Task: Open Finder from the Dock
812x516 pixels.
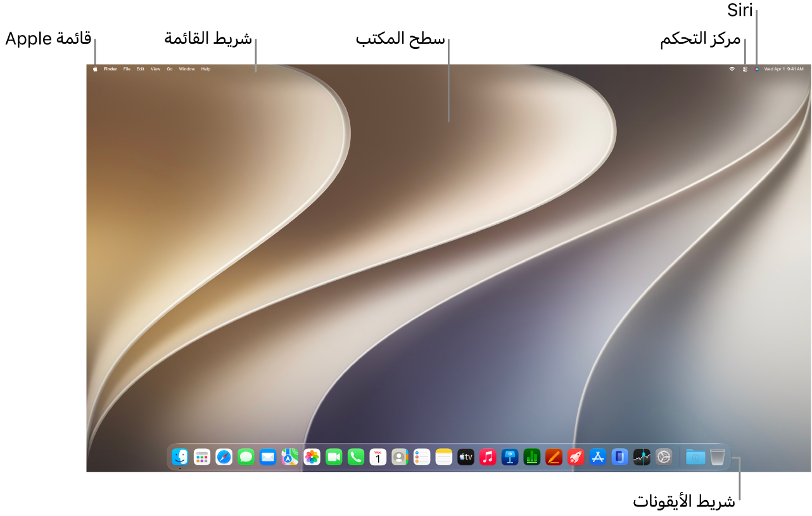Action: click(181, 456)
